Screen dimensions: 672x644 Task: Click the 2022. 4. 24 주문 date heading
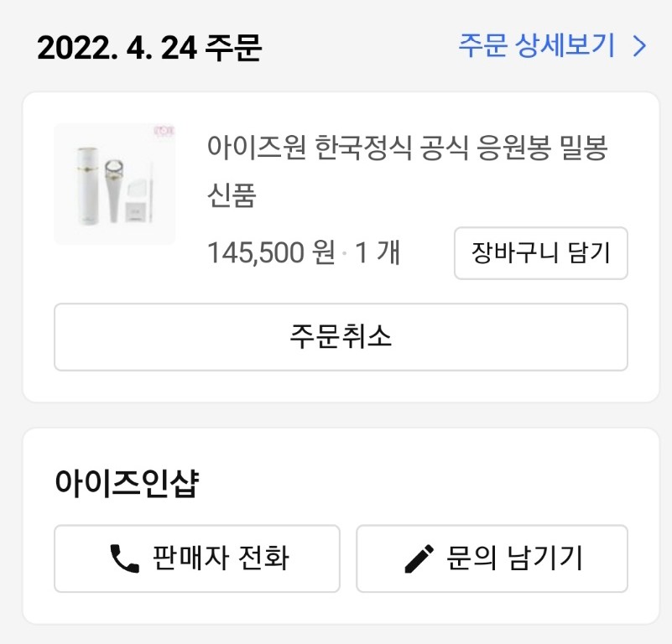[149, 48]
